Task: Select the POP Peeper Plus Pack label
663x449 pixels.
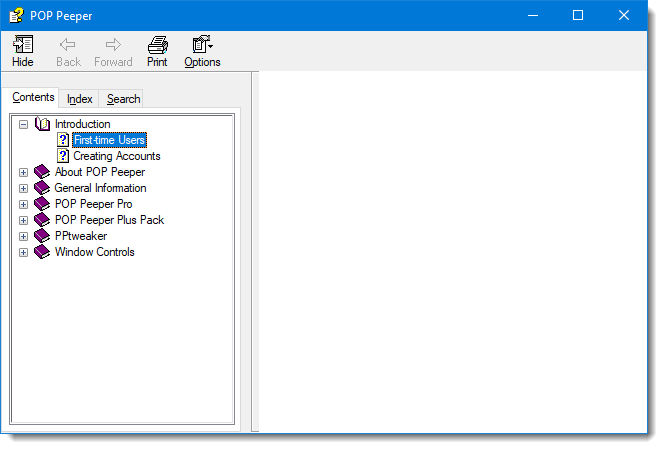Action: (109, 220)
